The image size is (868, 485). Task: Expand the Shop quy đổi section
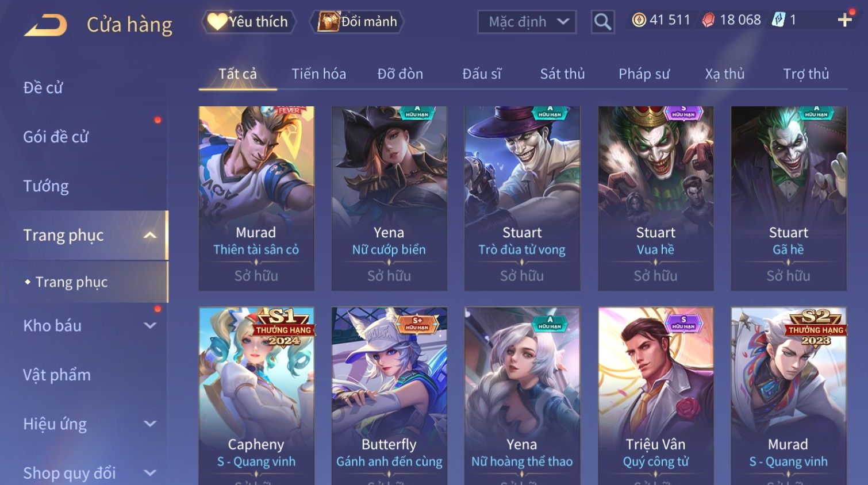tap(150, 473)
